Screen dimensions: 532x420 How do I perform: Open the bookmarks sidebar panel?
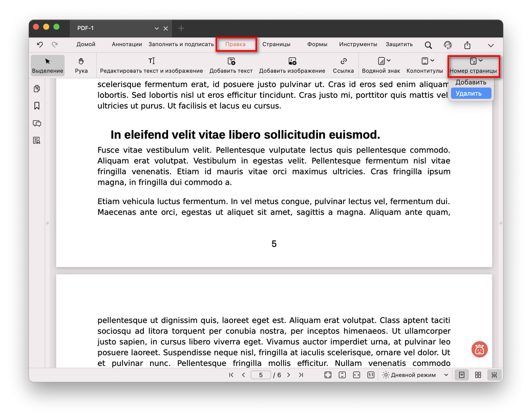36,105
